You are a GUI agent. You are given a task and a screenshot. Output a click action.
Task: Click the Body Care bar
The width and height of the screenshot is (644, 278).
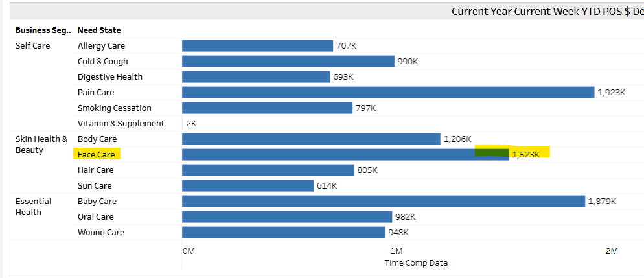311,139
